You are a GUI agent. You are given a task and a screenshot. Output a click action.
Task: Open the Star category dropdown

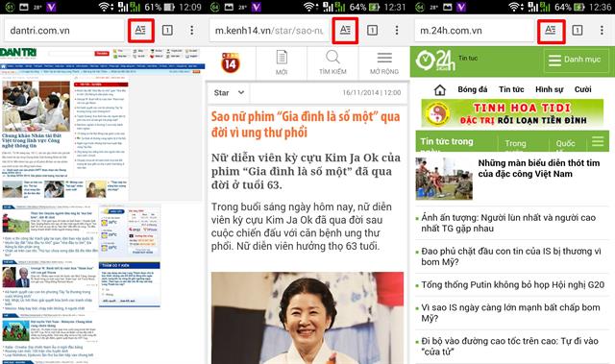229,93
